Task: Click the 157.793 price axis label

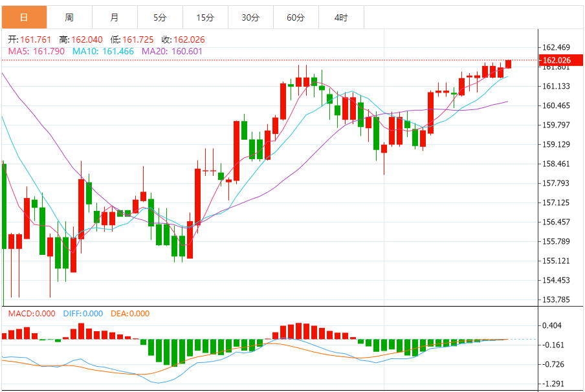Action: 556,183
